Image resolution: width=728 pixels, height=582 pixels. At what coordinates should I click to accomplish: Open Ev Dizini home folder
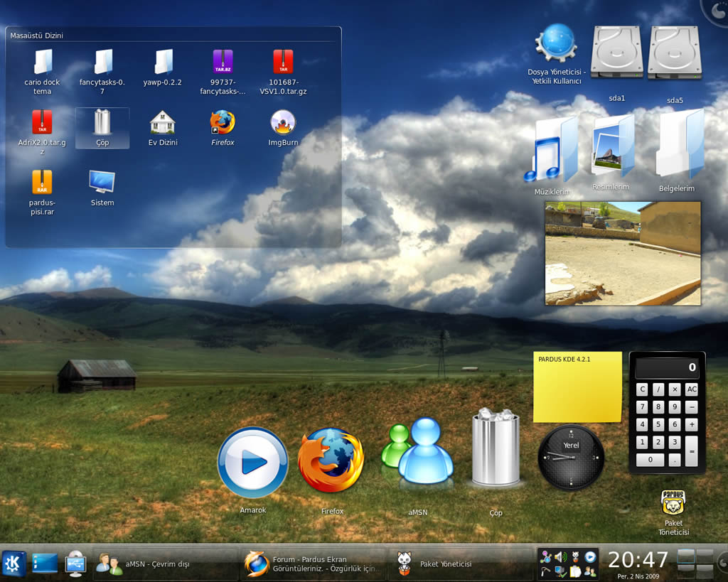162,123
